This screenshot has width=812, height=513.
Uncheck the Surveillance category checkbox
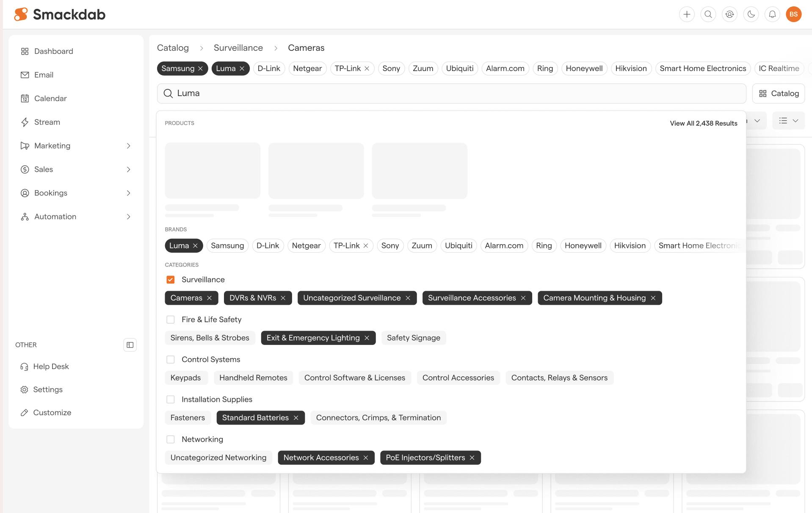tap(171, 280)
